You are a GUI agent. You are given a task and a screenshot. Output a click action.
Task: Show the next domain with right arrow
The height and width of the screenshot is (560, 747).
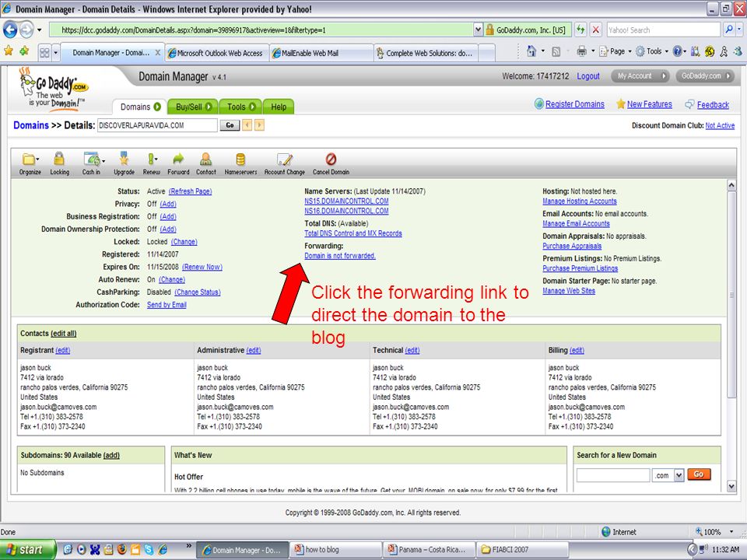(259, 125)
